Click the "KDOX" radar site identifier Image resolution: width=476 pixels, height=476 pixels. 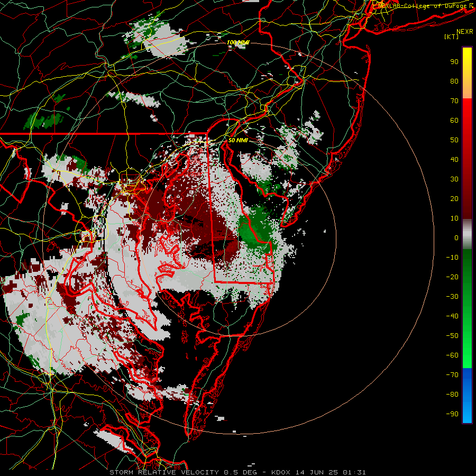click(x=281, y=472)
